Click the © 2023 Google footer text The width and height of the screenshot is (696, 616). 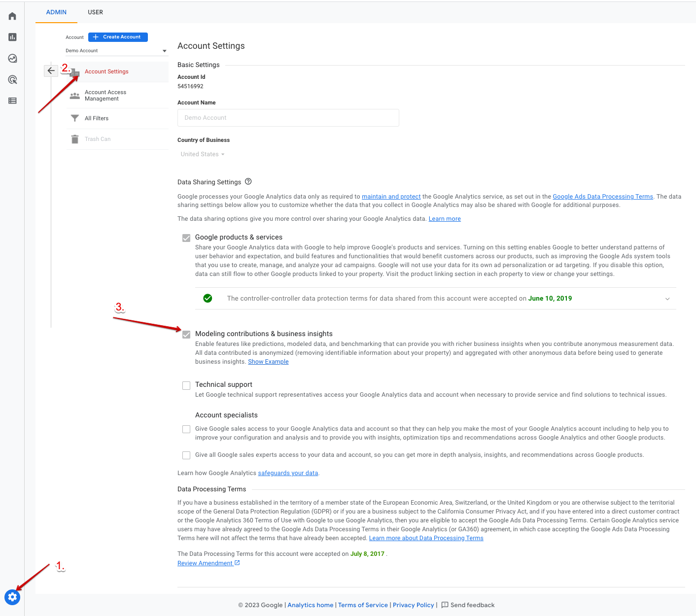point(260,605)
